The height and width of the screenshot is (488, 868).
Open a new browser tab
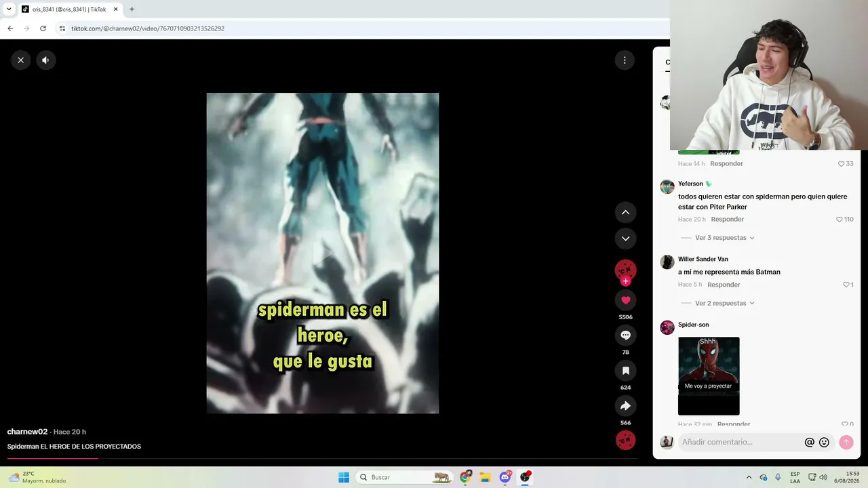point(132,9)
